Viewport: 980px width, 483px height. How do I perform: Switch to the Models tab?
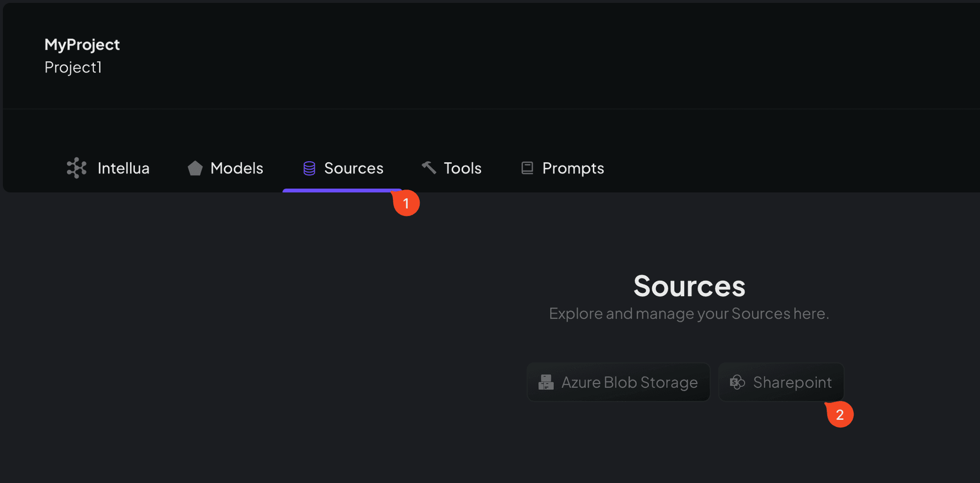pyautogui.click(x=236, y=168)
